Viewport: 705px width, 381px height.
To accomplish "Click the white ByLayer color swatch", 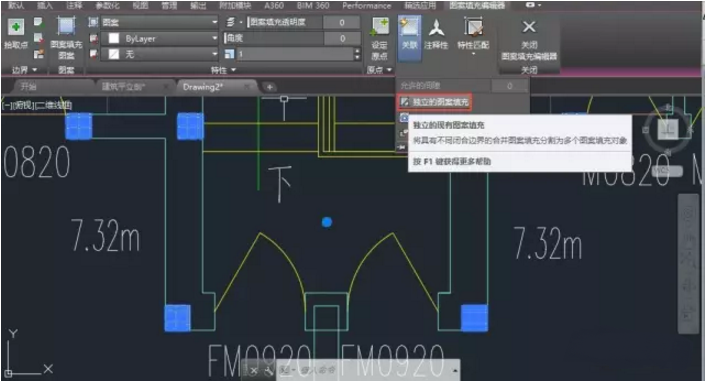I will (114, 39).
